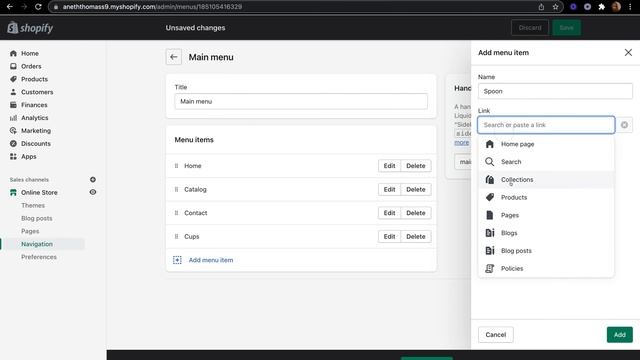
Task: Click the Discard button in top bar
Action: 530,28
